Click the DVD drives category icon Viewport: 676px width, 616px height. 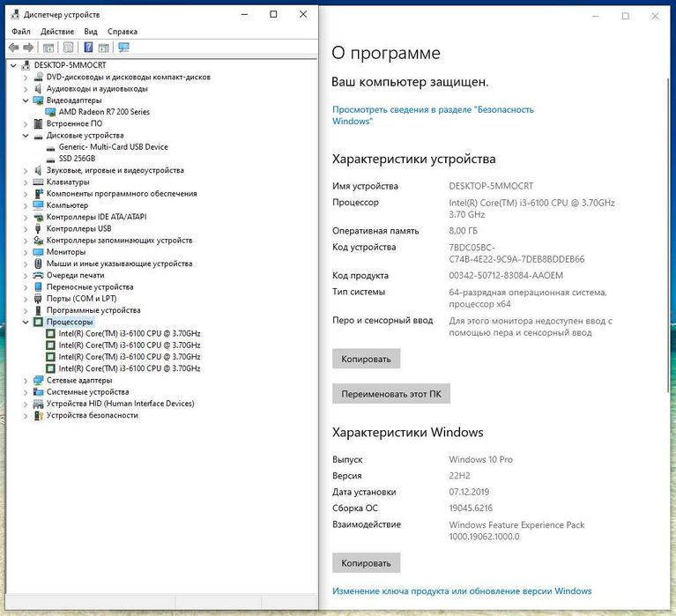39,77
